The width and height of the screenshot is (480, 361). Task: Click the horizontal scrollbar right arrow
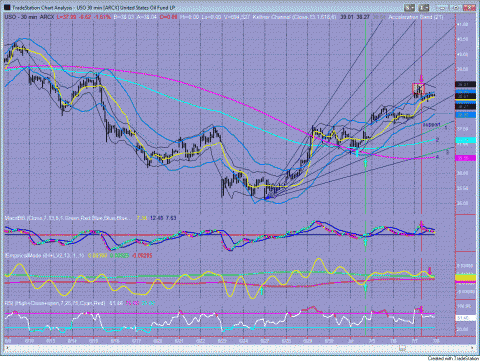click(x=472, y=348)
